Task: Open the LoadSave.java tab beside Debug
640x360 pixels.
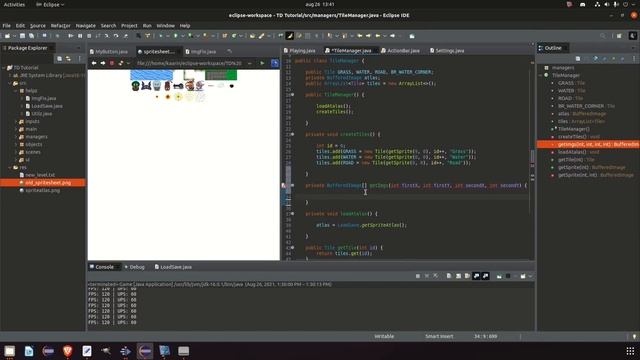Action: point(173,267)
